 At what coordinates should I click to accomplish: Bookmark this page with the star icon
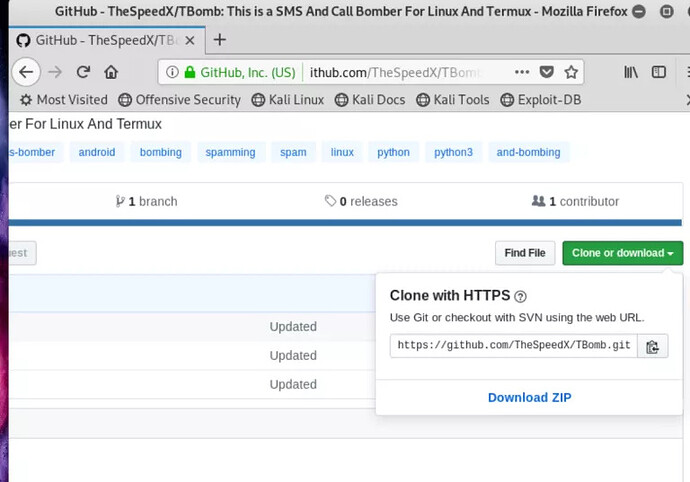click(x=571, y=72)
